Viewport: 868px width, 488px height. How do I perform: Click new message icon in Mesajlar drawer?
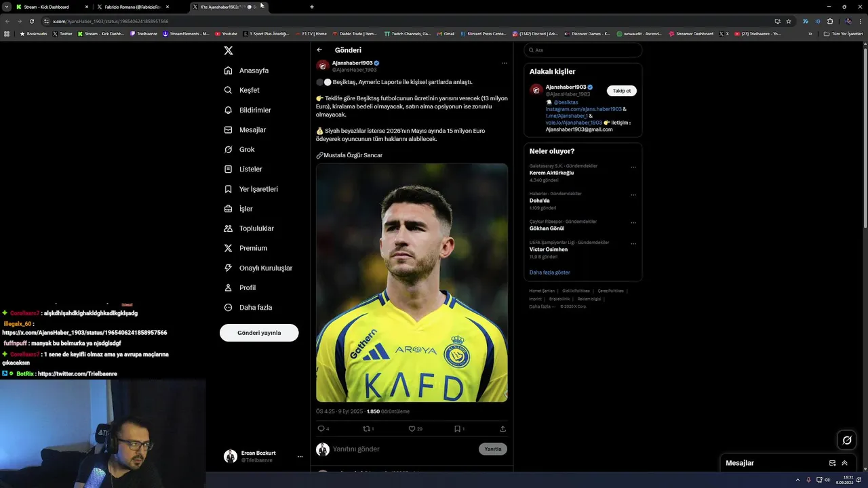click(x=832, y=463)
